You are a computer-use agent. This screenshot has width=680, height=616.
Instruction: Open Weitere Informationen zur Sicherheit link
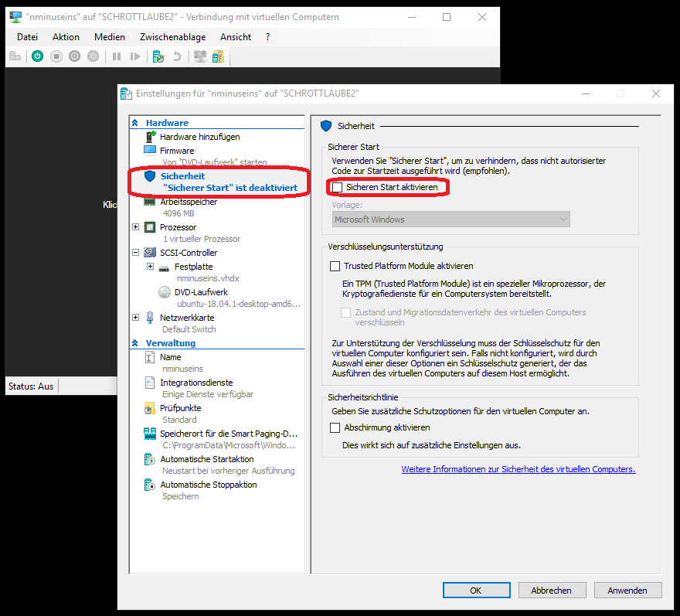pyautogui.click(x=518, y=469)
